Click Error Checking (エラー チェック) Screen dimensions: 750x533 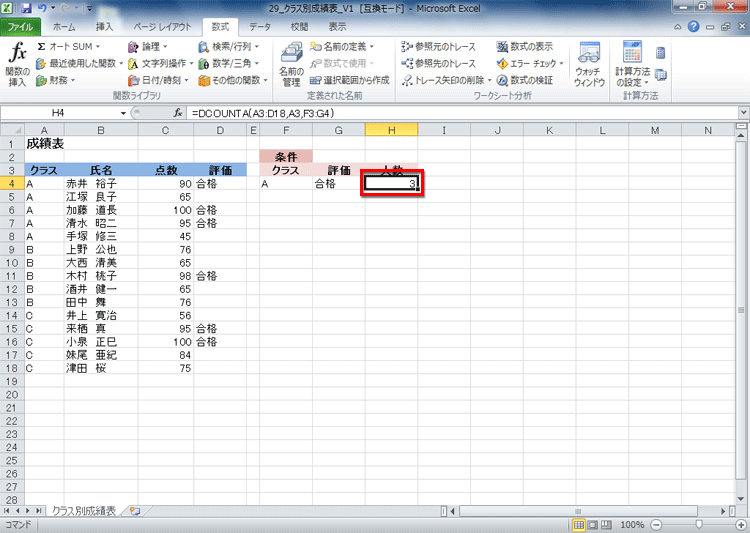pos(526,63)
